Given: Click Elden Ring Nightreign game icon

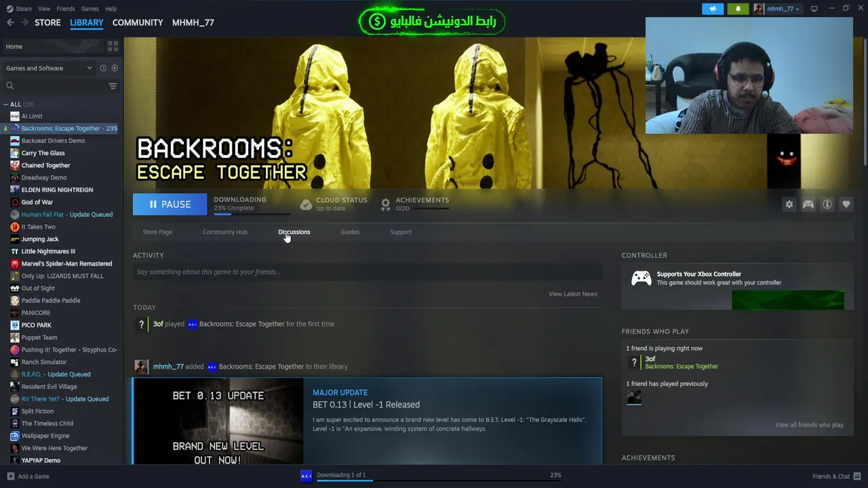Looking at the screenshot, I should coord(15,190).
